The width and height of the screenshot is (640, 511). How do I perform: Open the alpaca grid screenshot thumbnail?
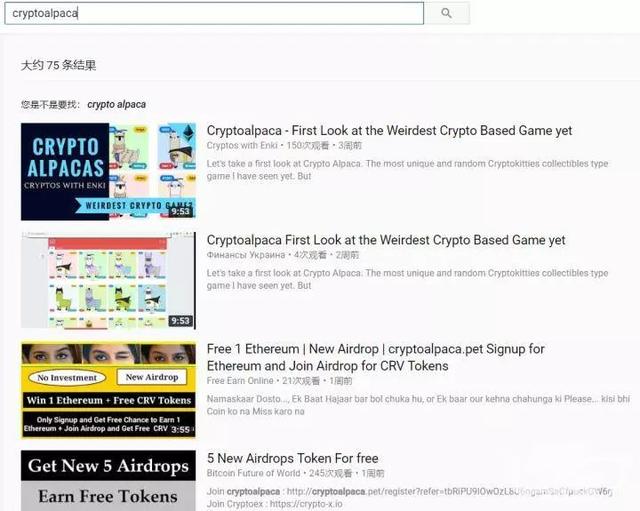pos(108,281)
